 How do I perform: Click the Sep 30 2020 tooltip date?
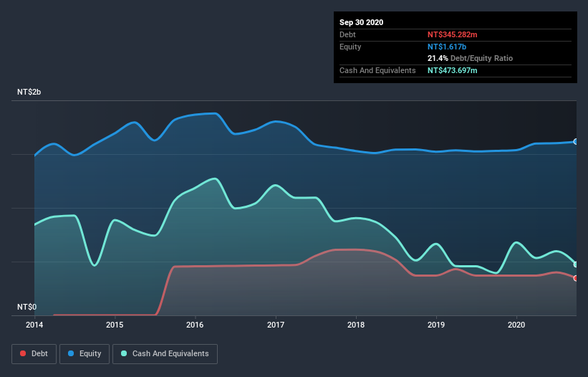[362, 22]
